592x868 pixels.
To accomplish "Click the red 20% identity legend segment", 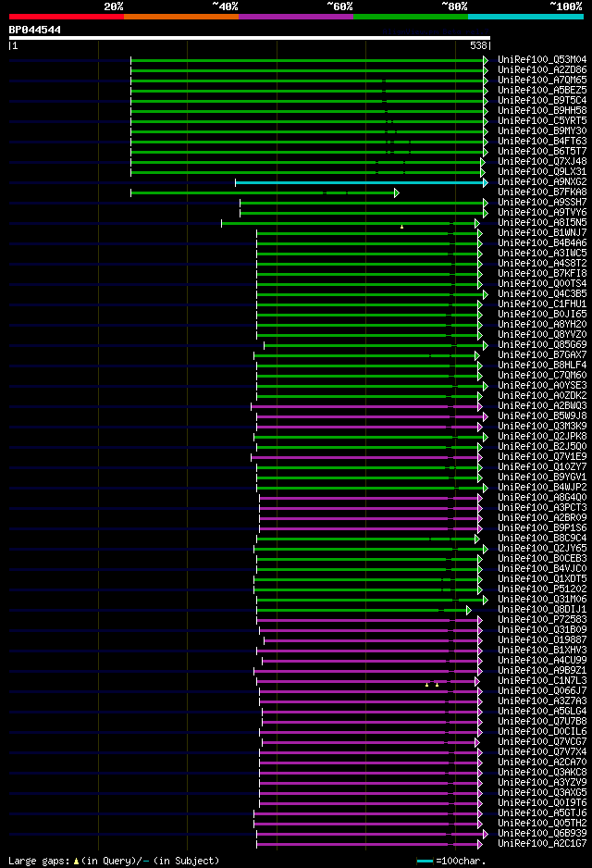I will (x=67, y=17).
